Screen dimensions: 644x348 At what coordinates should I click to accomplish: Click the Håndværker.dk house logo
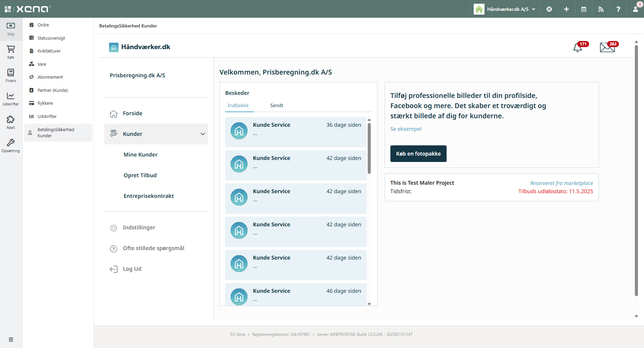pyautogui.click(x=114, y=47)
